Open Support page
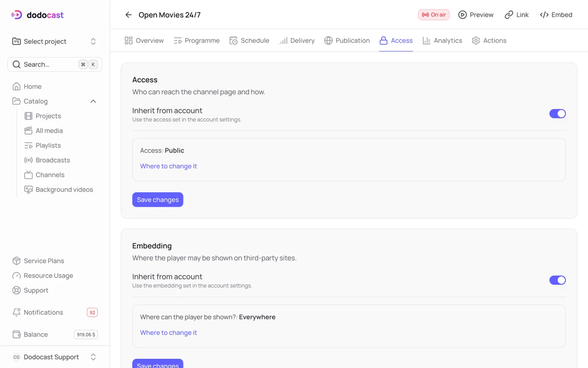Viewport: 588px width, 368px height. point(55,290)
